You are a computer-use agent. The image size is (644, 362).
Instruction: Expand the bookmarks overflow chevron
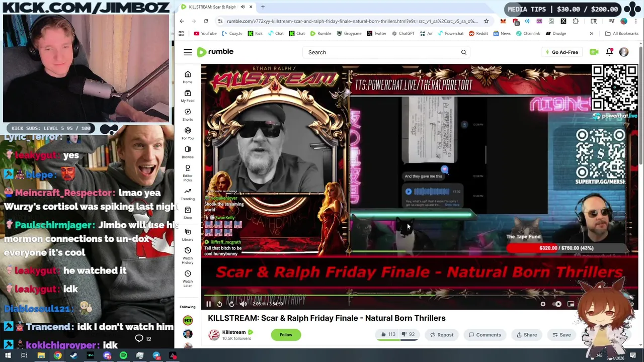click(x=591, y=34)
